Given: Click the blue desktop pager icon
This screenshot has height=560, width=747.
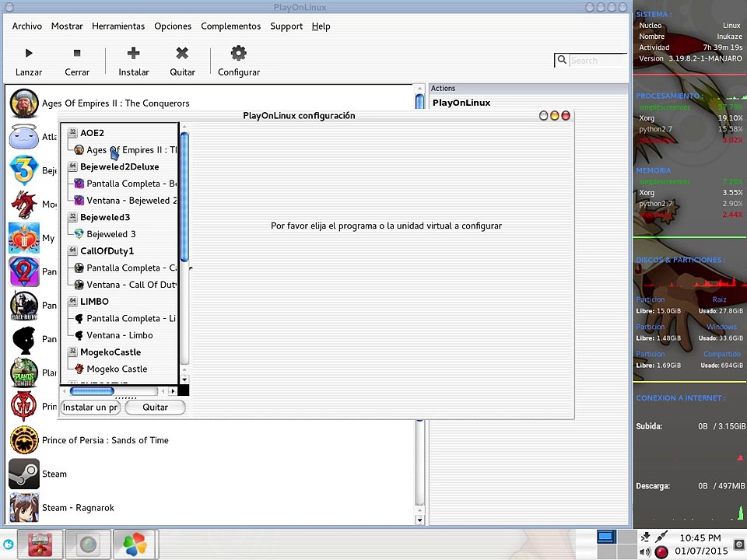Looking at the screenshot, I should point(606,537).
